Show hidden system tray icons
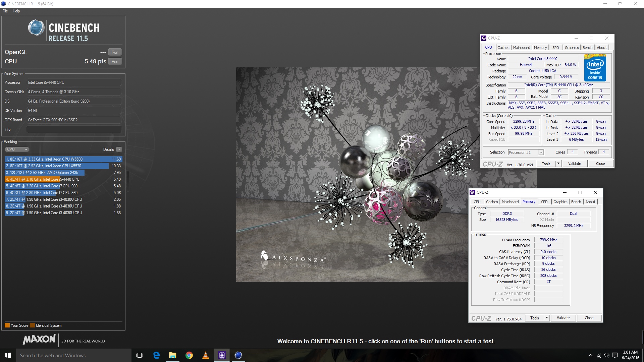 point(590,356)
